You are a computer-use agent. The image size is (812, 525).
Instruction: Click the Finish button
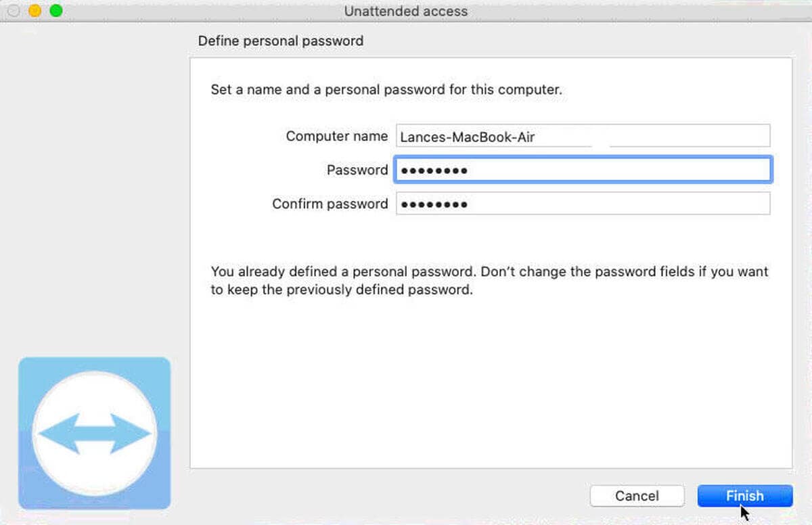point(744,496)
